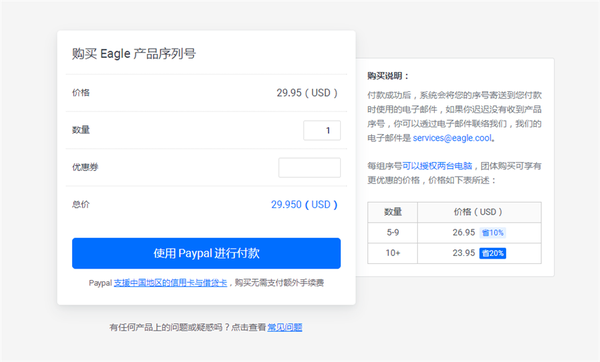Click the 总价 row label

pyautogui.click(x=81, y=204)
